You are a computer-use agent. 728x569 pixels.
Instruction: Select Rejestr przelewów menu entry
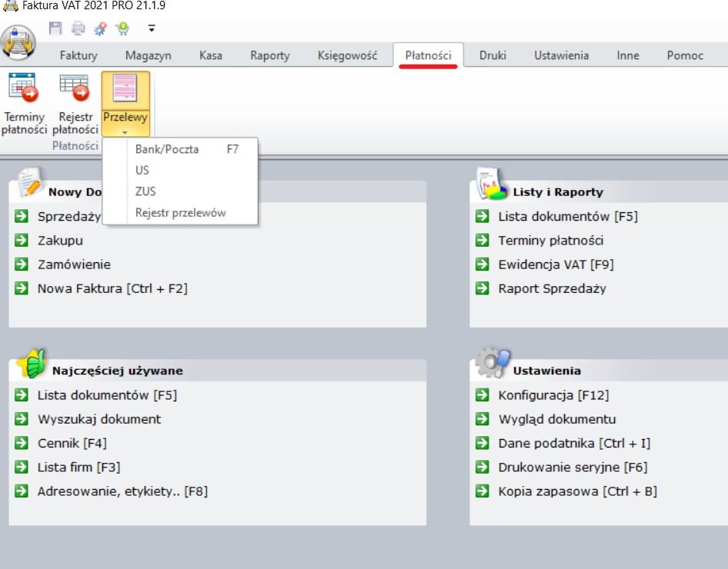tap(180, 212)
